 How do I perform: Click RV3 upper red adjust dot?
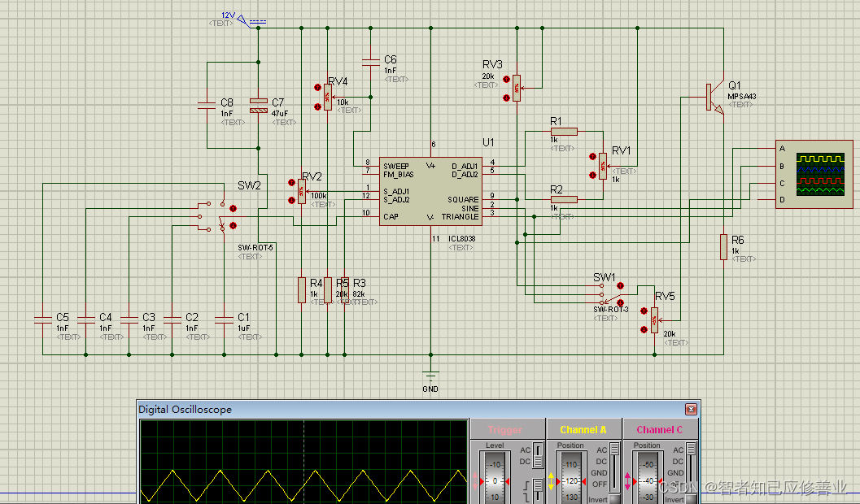coord(506,80)
